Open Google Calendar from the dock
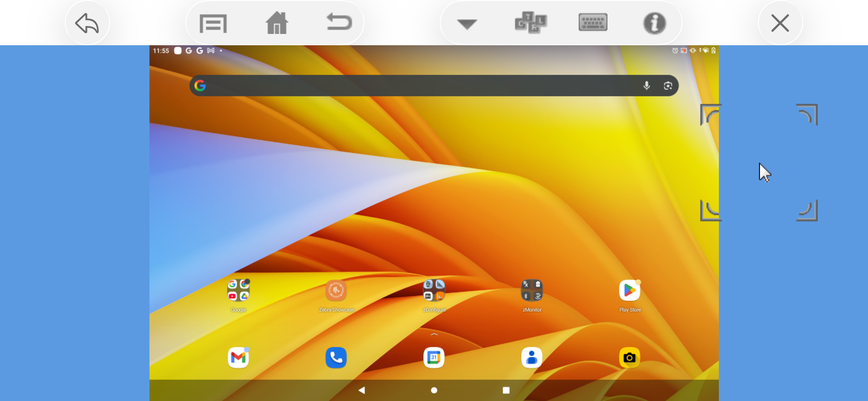Viewport: 868px width, 401px height. pyautogui.click(x=434, y=357)
